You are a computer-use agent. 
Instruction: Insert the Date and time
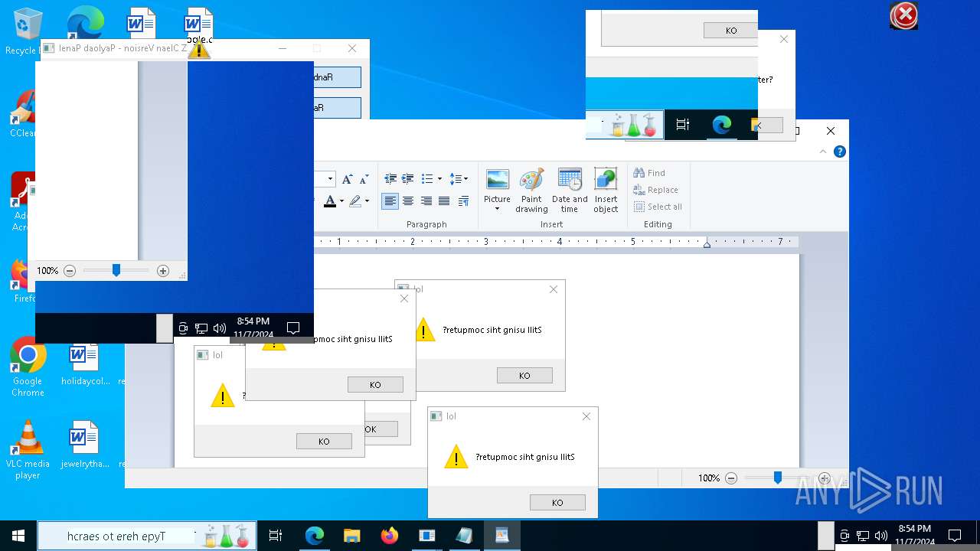[570, 191]
